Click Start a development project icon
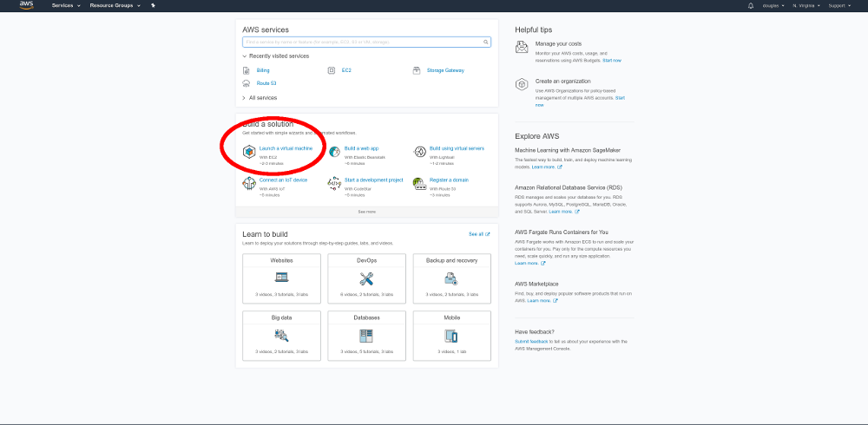The image size is (868, 425). (x=334, y=183)
